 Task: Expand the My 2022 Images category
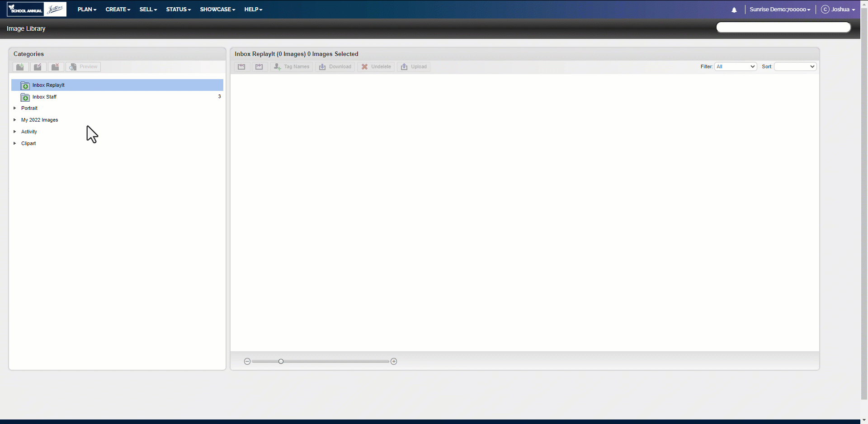15,120
